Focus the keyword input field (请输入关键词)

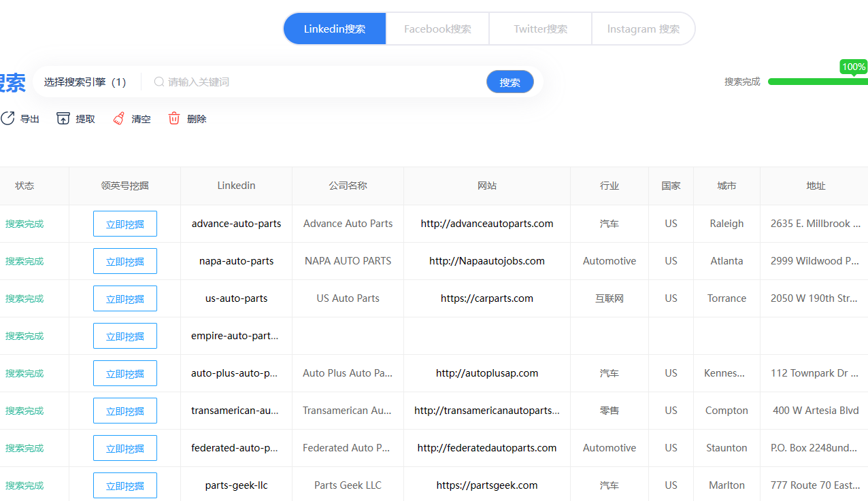coord(320,82)
